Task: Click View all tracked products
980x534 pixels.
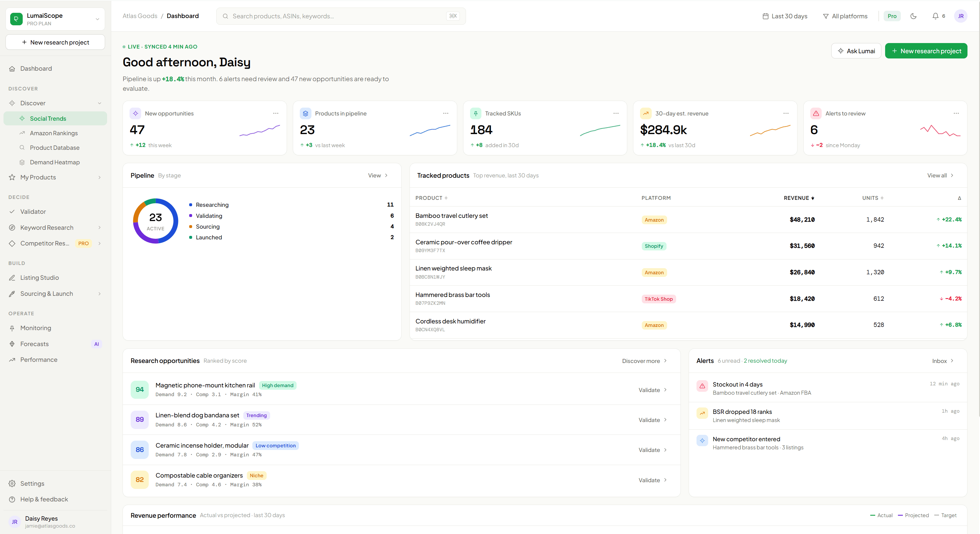Action: point(940,175)
